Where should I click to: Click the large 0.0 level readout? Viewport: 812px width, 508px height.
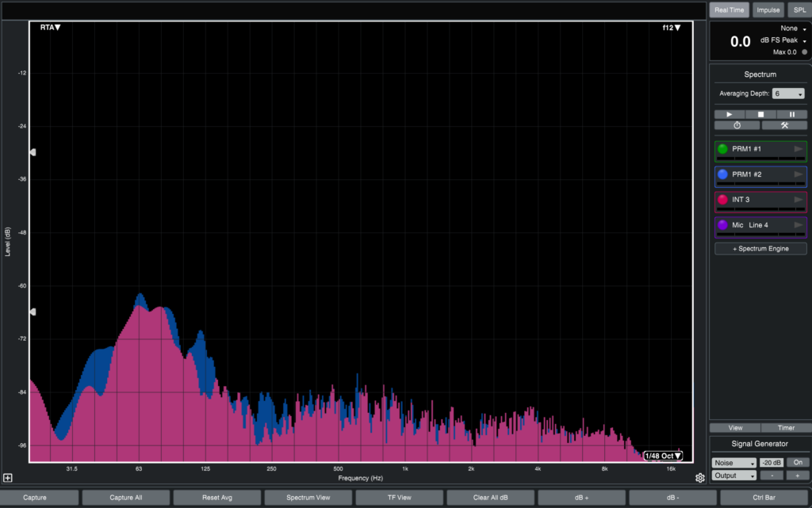coord(740,42)
